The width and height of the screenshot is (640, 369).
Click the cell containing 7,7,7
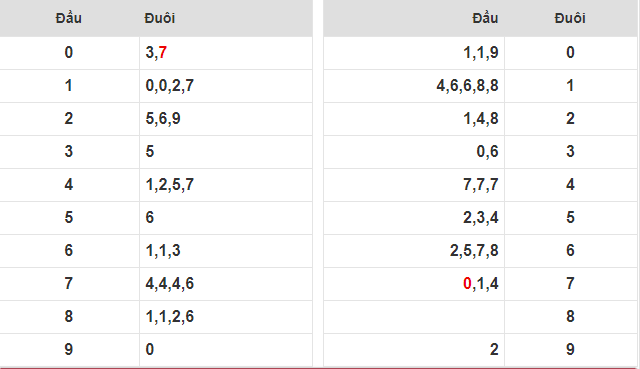coord(414,184)
